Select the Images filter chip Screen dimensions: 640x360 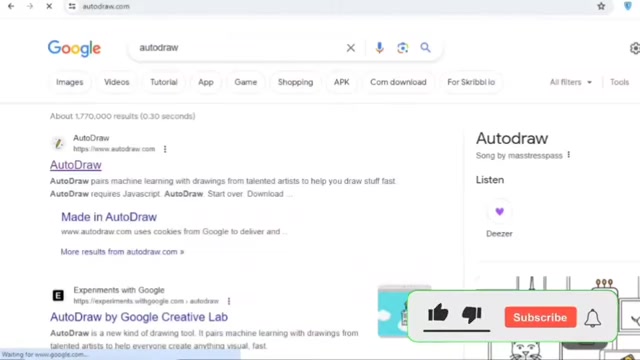point(69,82)
